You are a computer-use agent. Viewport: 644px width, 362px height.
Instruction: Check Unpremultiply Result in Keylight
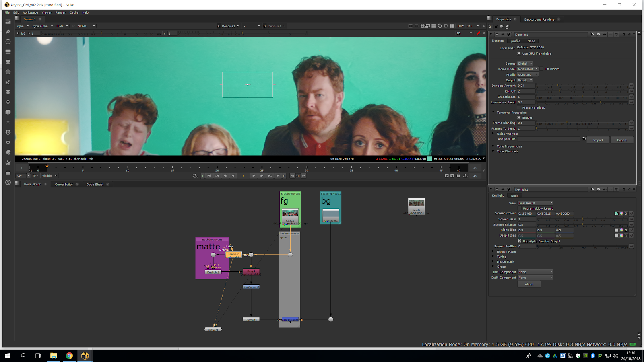[x=520, y=208]
